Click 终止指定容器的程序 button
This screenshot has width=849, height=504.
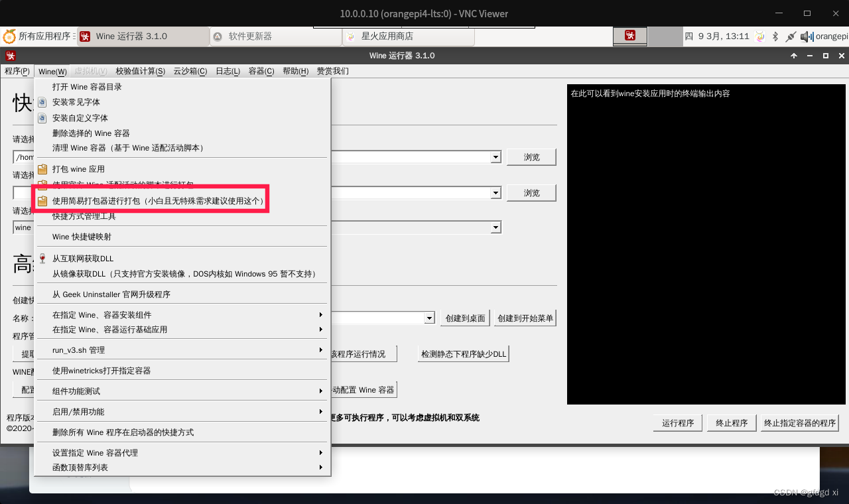tap(800, 423)
